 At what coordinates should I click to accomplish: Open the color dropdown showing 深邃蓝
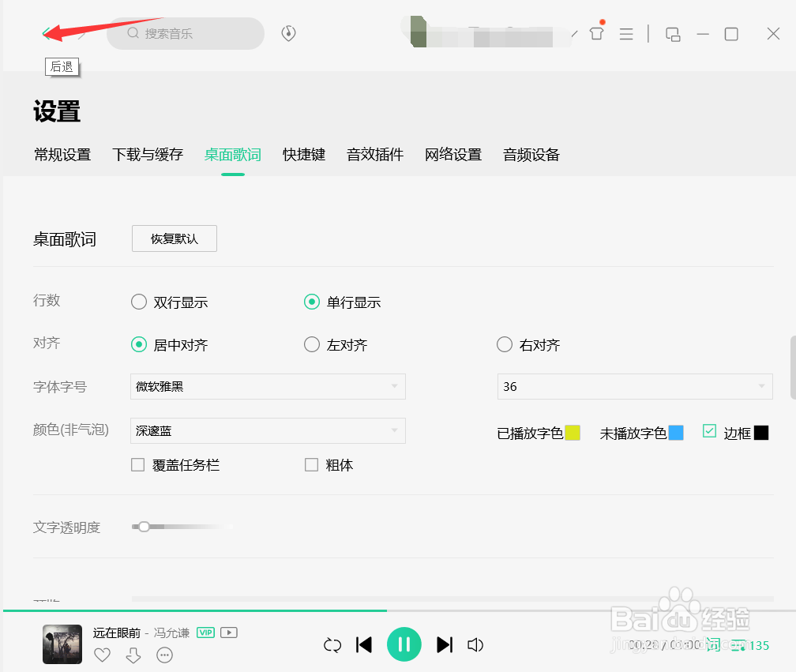[x=268, y=430]
